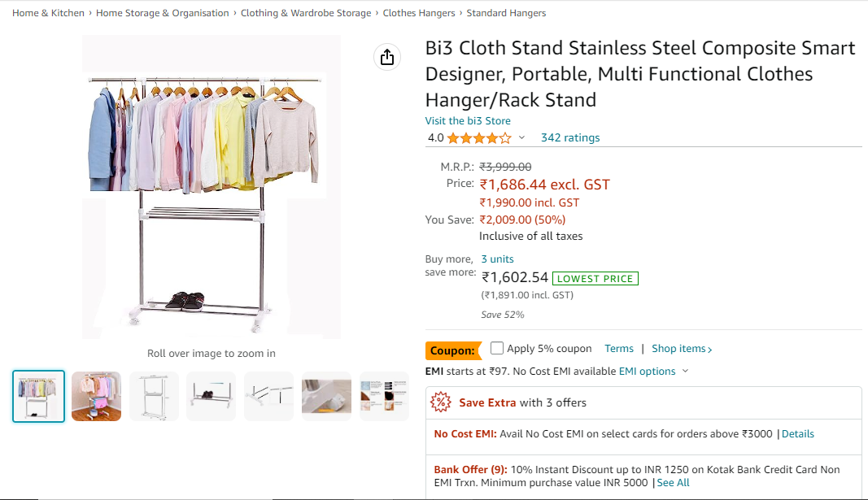This screenshot has width=868, height=500.
Task: Navigate to Clothes Hangers breadcrumb
Action: coord(420,13)
